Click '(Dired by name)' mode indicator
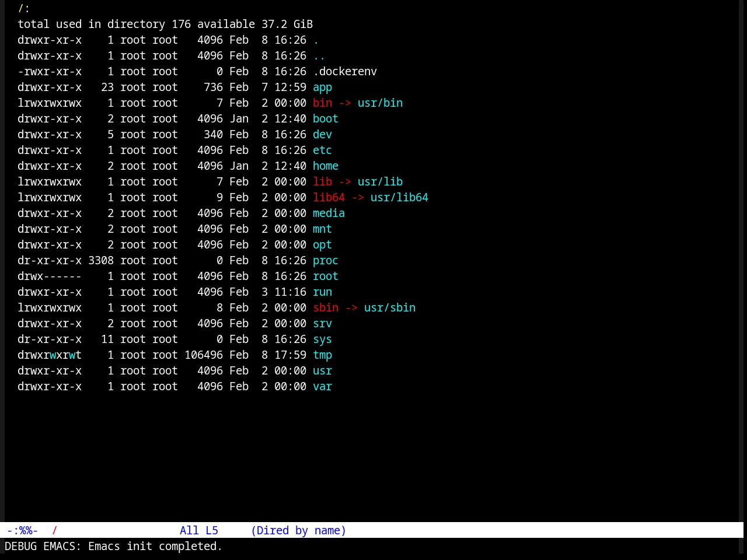 (x=298, y=530)
